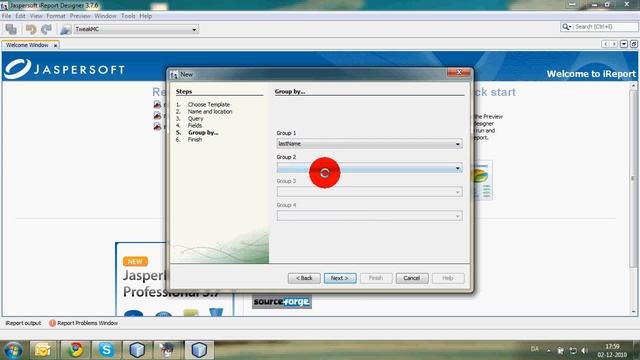Click the first blue cube taskbar icon

click(x=137, y=350)
